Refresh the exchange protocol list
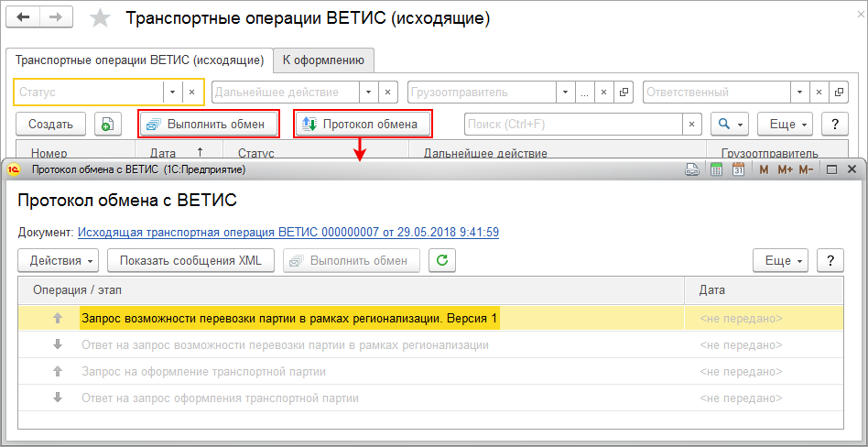The image size is (868, 447). click(441, 260)
